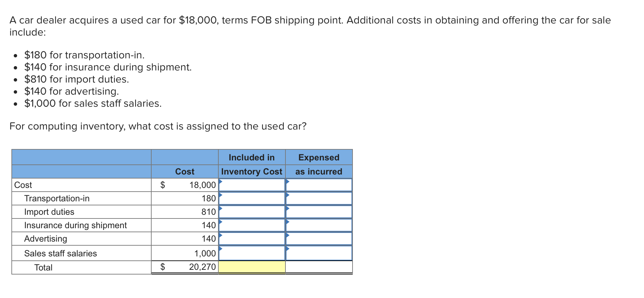The image size is (644, 298).
Task: Select the Total row label
Action: (x=44, y=267)
